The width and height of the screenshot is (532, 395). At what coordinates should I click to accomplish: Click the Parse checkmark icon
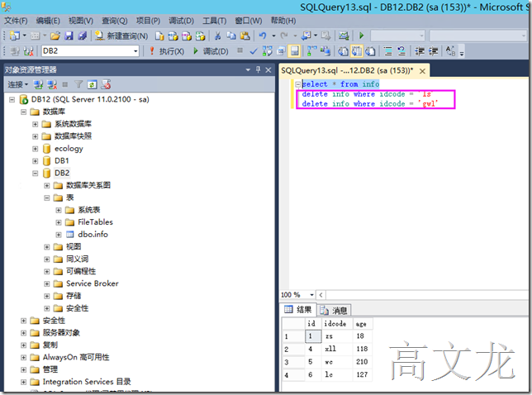tap(254, 51)
